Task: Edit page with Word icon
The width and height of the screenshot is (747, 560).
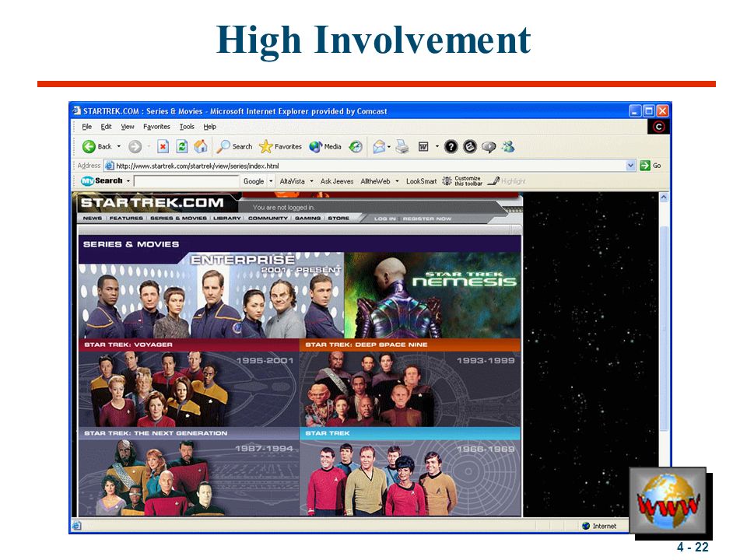Action: pyautogui.click(x=423, y=147)
